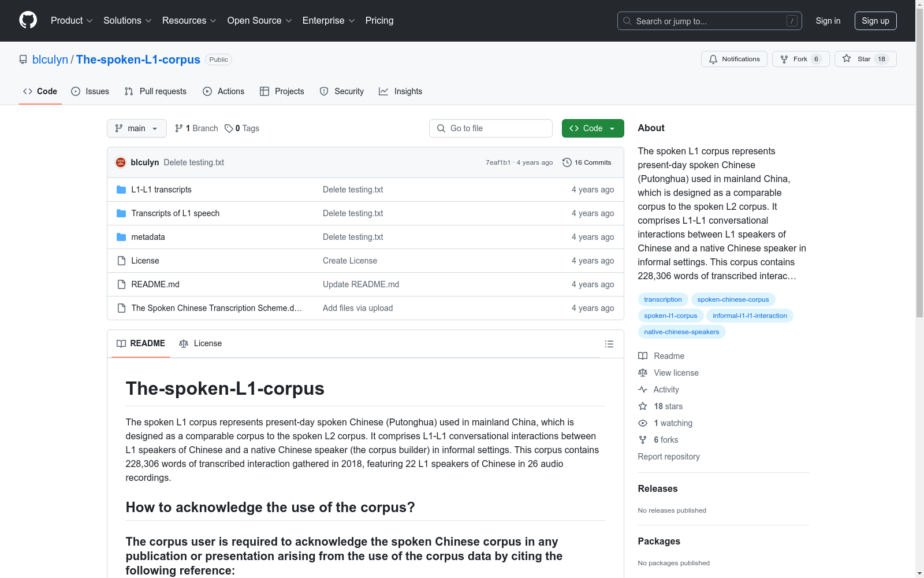Click the spoken-chinese-corpus topic tag
The height and width of the screenshot is (578, 924).
pyautogui.click(x=733, y=299)
